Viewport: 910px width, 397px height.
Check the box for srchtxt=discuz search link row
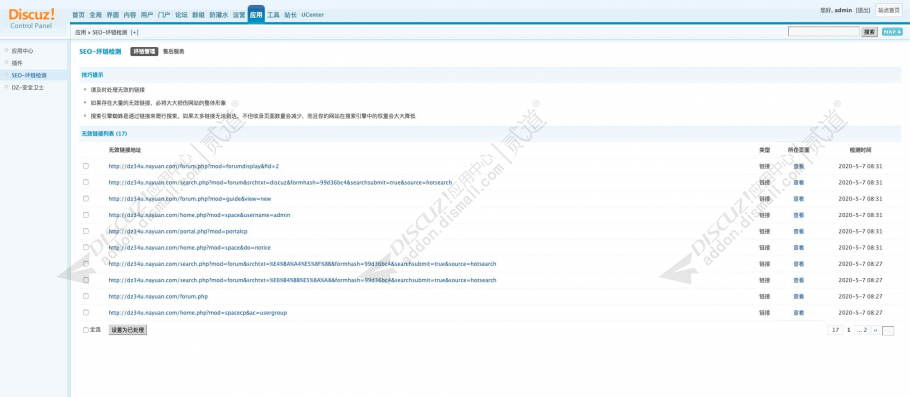tap(86, 182)
